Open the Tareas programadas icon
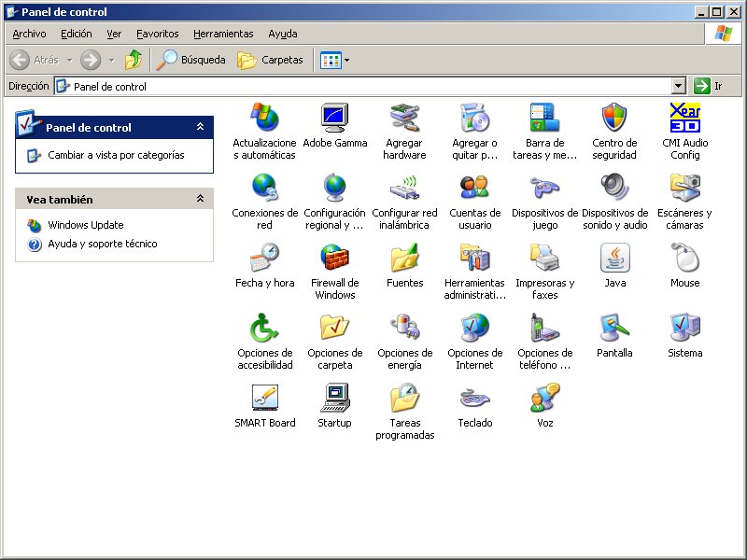 click(x=404, y=398)
